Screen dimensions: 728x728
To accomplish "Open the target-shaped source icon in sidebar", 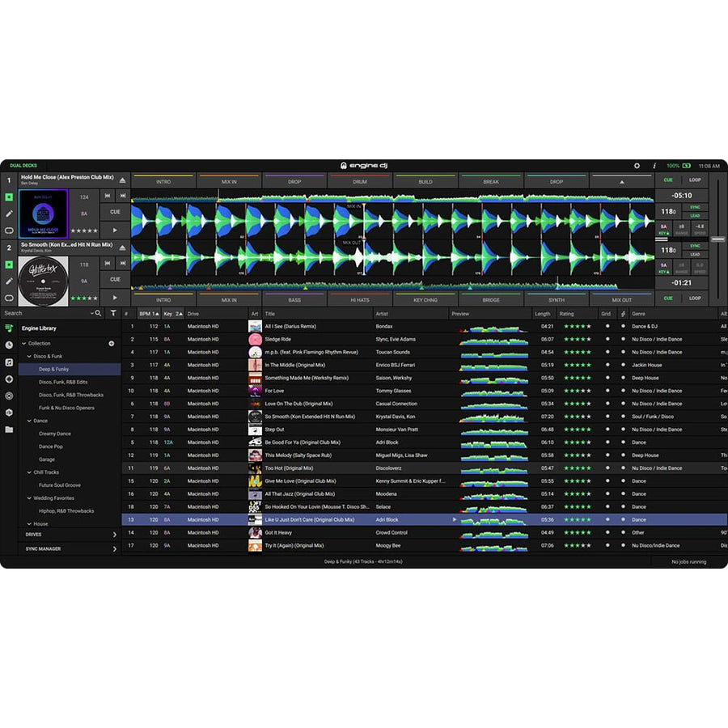I will point(9,396).
